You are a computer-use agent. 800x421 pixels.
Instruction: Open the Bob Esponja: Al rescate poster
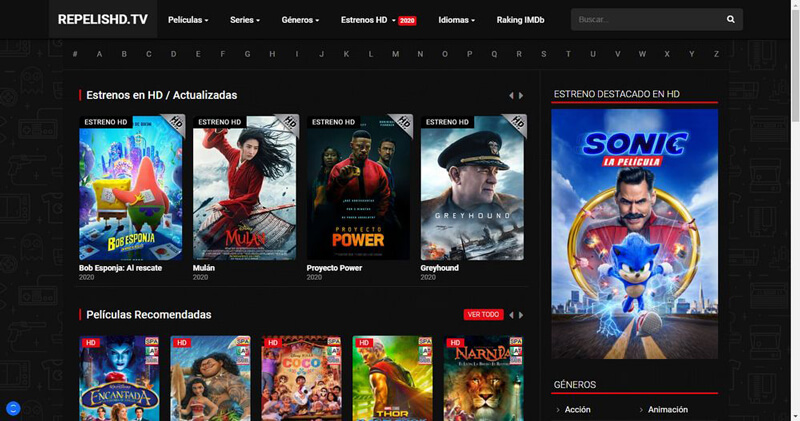click(131, 188)
